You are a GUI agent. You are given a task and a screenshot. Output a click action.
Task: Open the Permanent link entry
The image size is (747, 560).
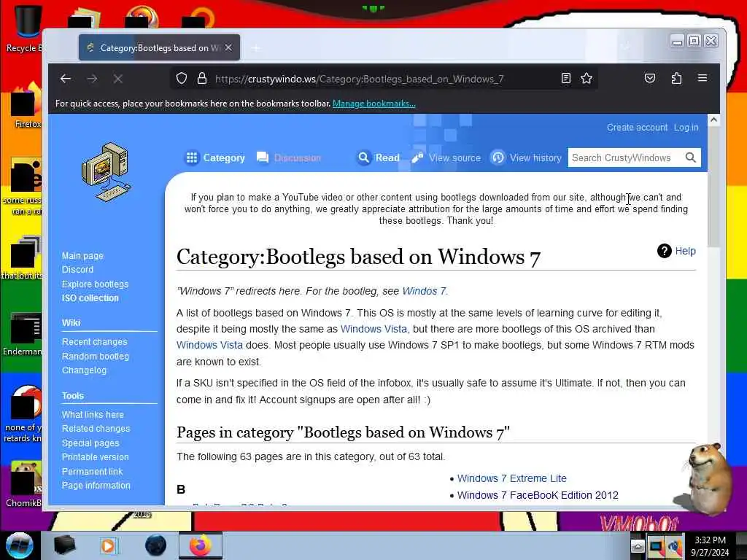pyautogui.click(x=92, y=472)
